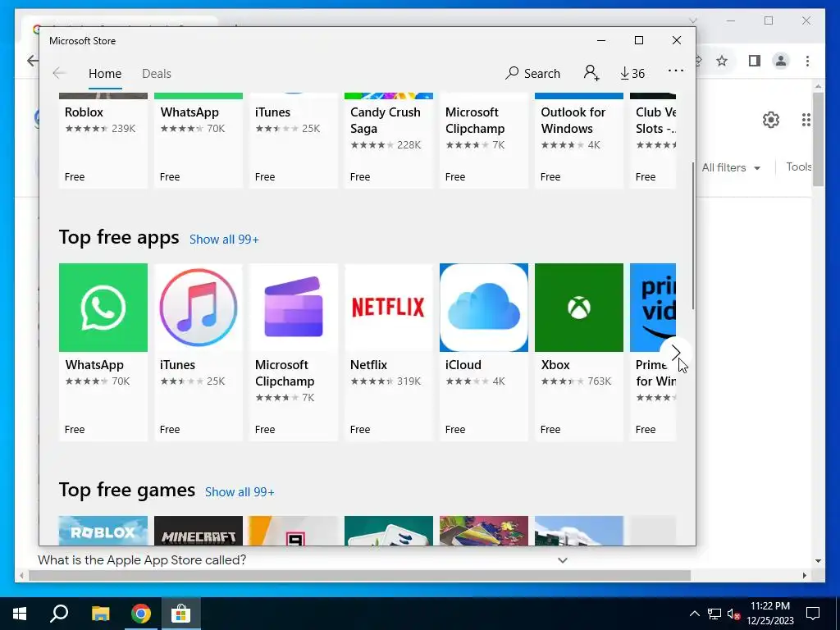The height and width of the screenshot is (630, 840).
Task: Show all 99+ top free games
Action: point(240,492)
